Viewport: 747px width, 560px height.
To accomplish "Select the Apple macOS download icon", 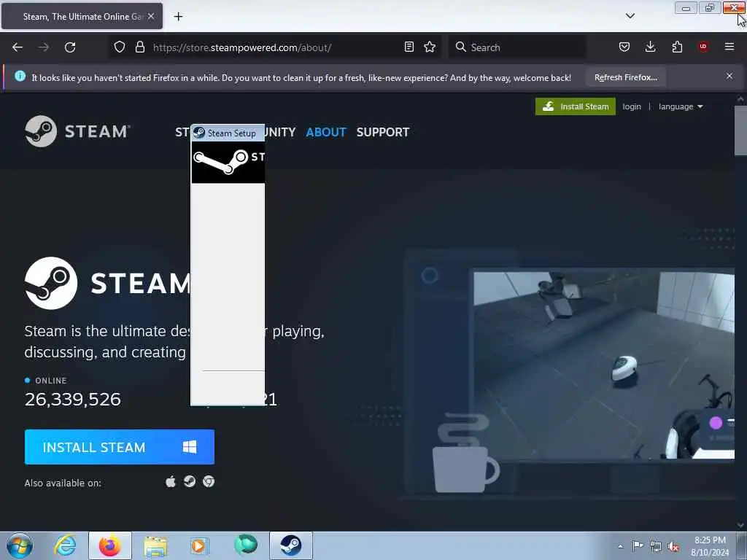I will (x=171, y=482).
